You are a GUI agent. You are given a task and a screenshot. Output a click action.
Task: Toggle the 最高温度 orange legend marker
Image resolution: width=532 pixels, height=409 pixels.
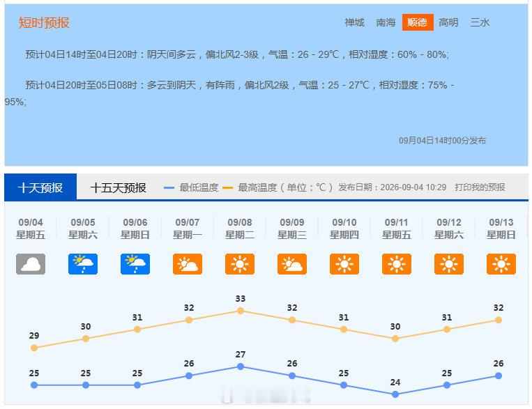(x=228, y=187)
